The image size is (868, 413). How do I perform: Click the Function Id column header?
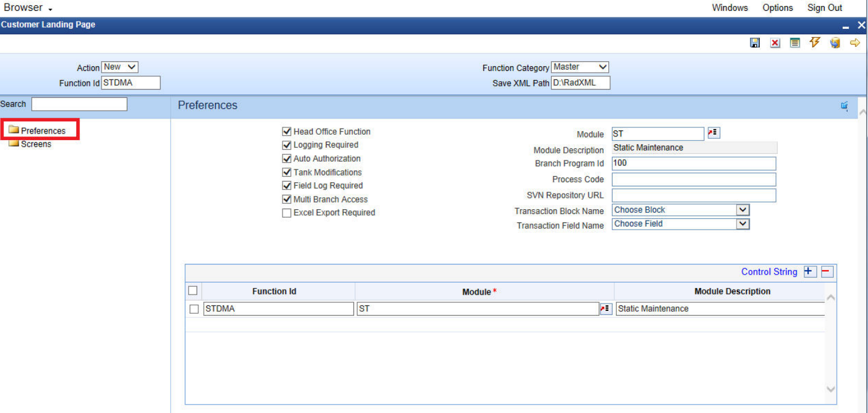[274, 291]
